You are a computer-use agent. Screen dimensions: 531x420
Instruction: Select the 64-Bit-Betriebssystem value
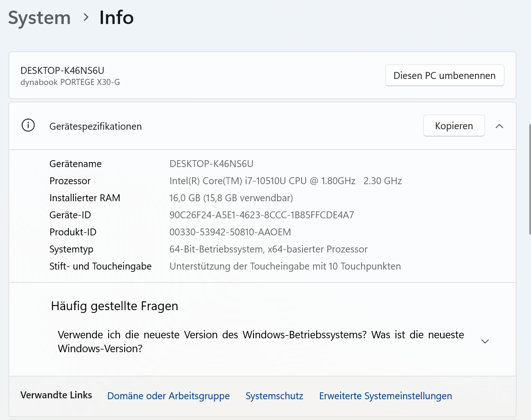268,249
